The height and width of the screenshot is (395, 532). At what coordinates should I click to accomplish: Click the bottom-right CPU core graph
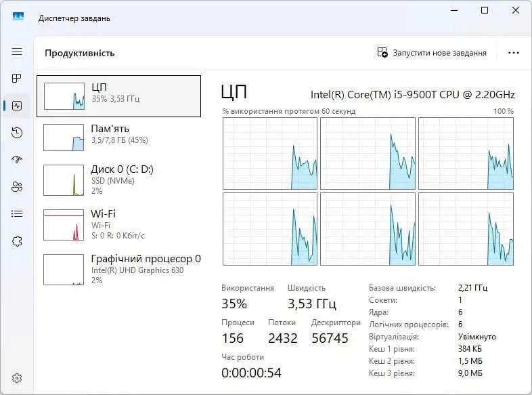coord(466,229)
